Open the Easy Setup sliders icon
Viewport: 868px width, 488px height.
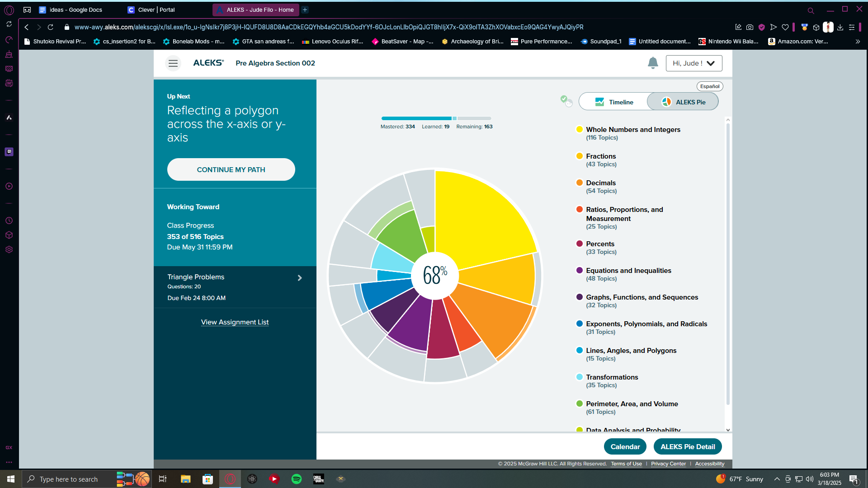[852, 27]
